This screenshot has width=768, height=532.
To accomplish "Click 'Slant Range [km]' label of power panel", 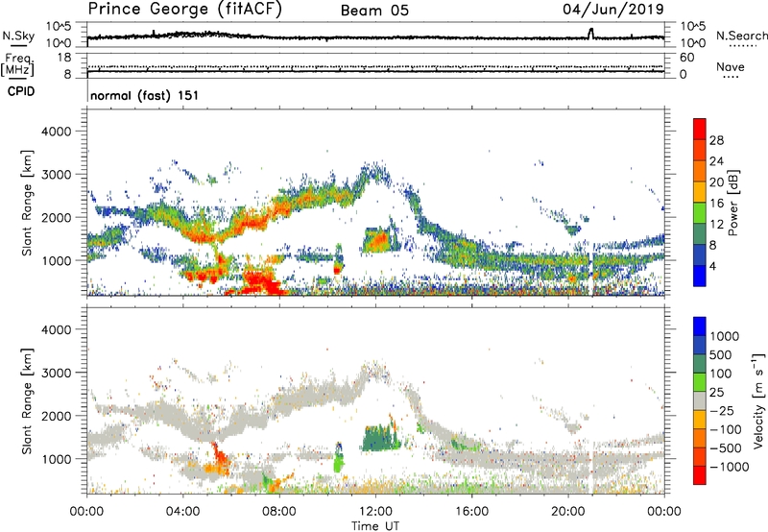I will (27, 203).
